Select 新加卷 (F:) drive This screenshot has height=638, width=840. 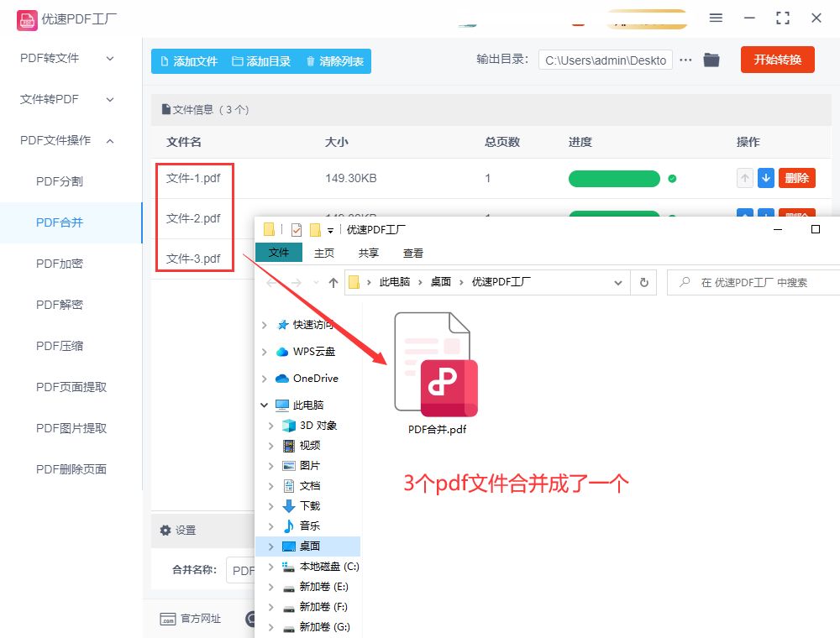(323, 606)
